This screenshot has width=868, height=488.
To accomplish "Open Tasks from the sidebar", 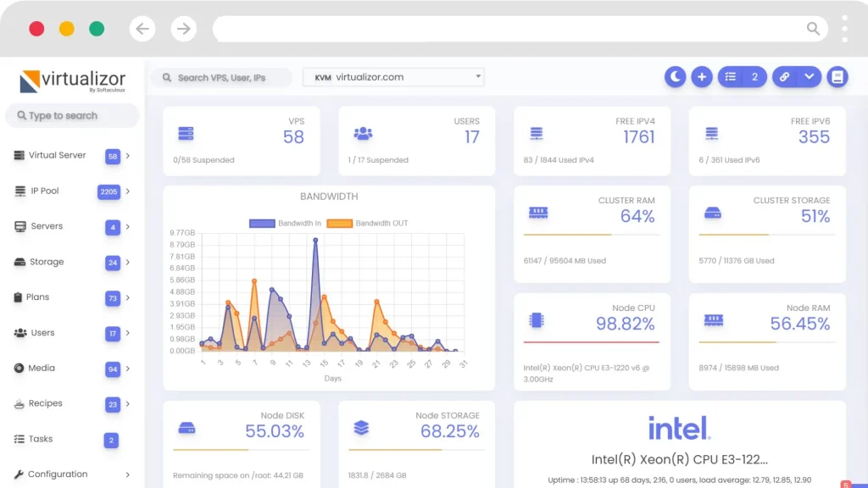I will 41,440.
